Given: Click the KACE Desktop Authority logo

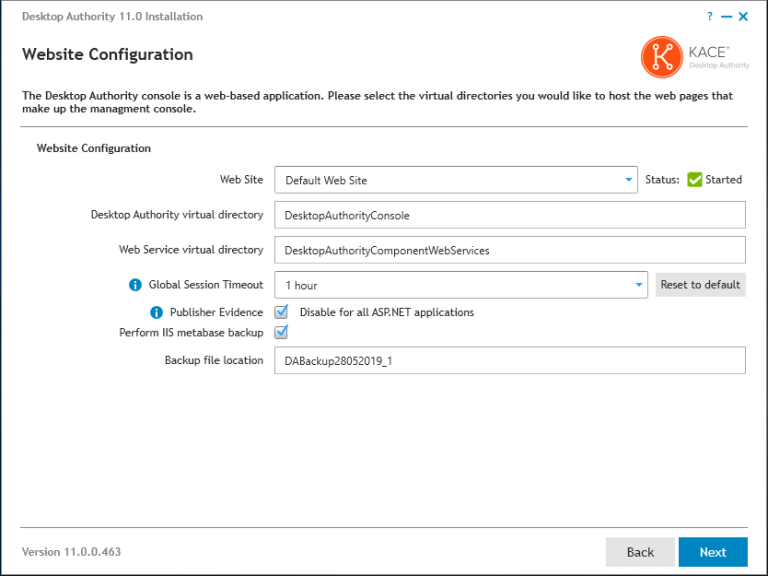Looking at the screenshot, I should pyautogui.click(x=694, y=56).
